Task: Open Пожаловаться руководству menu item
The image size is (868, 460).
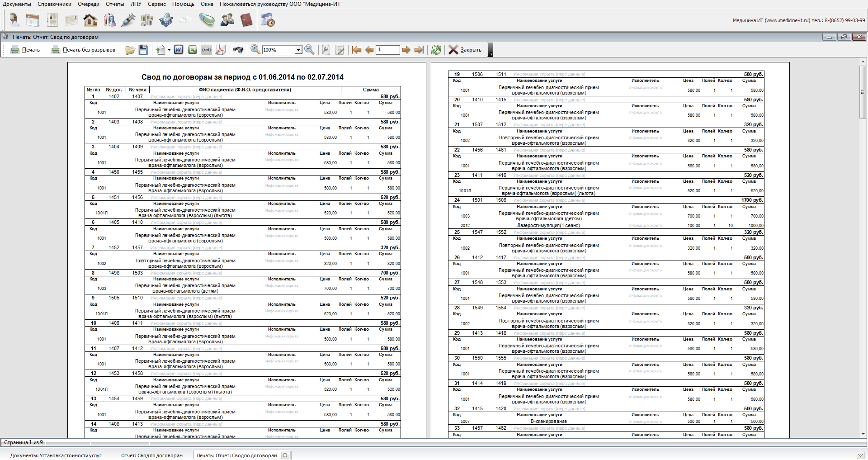Action: coord(281,4)
